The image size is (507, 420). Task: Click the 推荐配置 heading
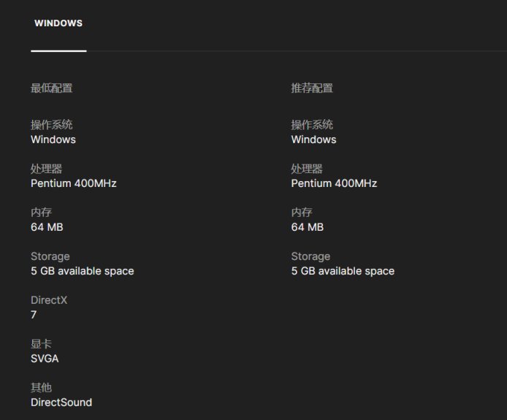click(x=312, y=88)
